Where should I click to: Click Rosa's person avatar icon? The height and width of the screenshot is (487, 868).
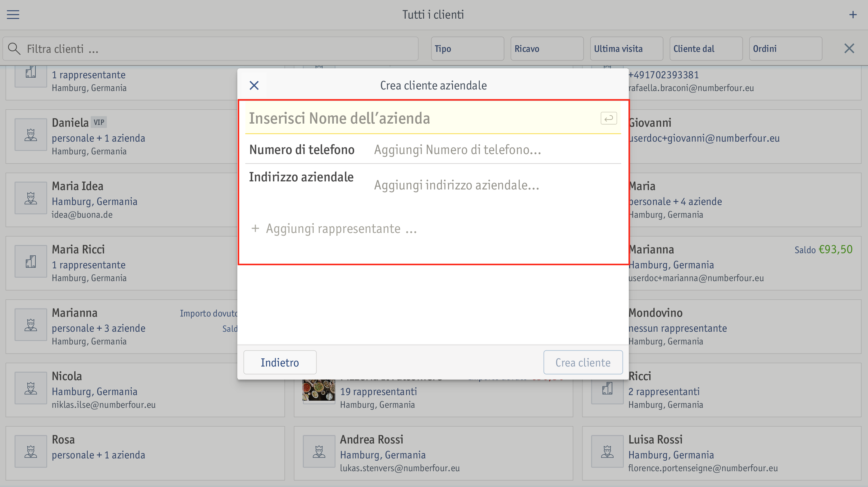coord(31,451)
